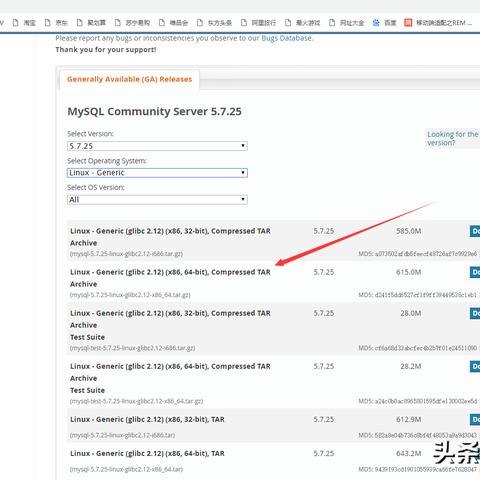This screenshot has height=480, width=480.
Task: Switch to Generally Available (GA) Releases tab
Action: point(129,79)
